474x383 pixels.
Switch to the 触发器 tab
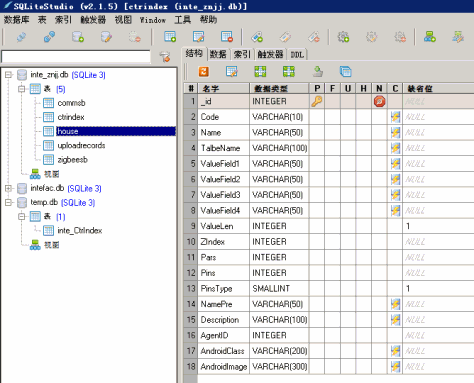270,54
